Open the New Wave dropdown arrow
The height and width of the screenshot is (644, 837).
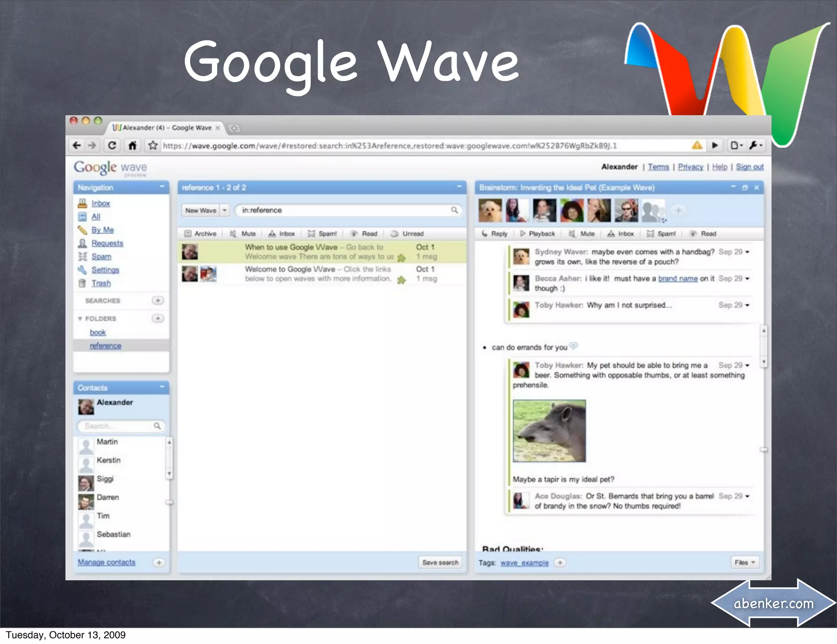tap(224, 210)
